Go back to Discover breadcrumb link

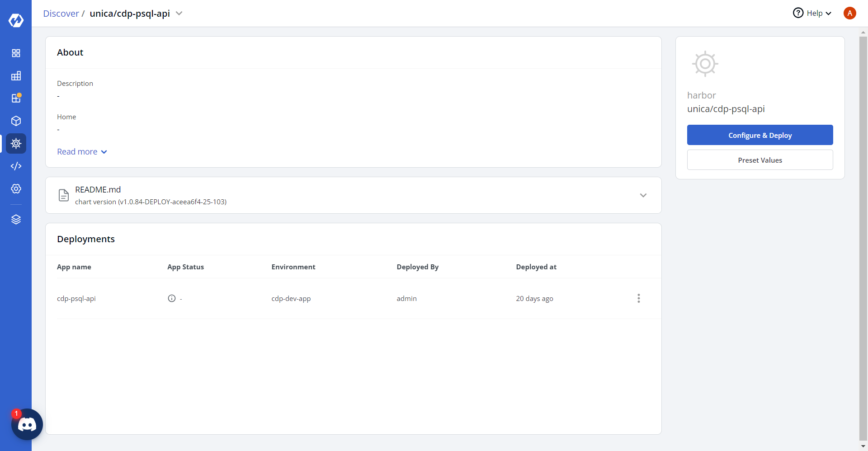click(x=61, y=14)
